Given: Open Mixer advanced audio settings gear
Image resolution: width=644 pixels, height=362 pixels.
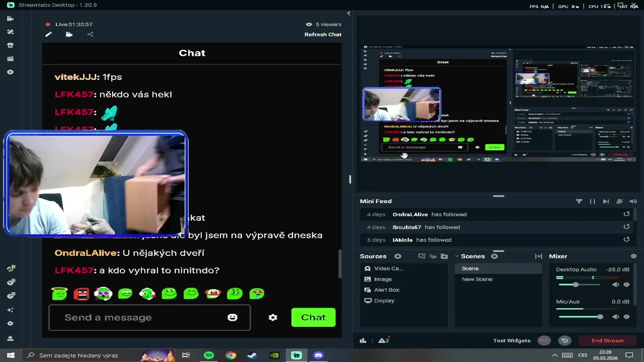Looking at the screenshot, I should pos(633,256).
